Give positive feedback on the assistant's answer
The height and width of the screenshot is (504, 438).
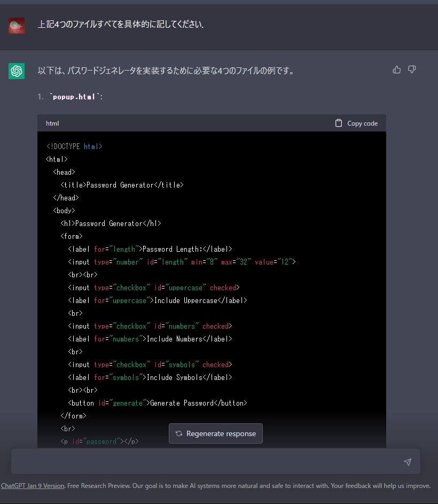[396, 69]
